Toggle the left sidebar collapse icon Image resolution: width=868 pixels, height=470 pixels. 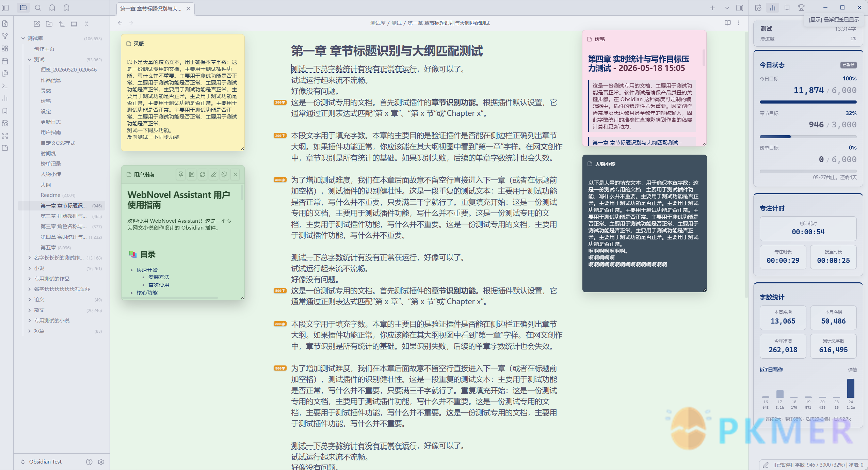(5, 7)
